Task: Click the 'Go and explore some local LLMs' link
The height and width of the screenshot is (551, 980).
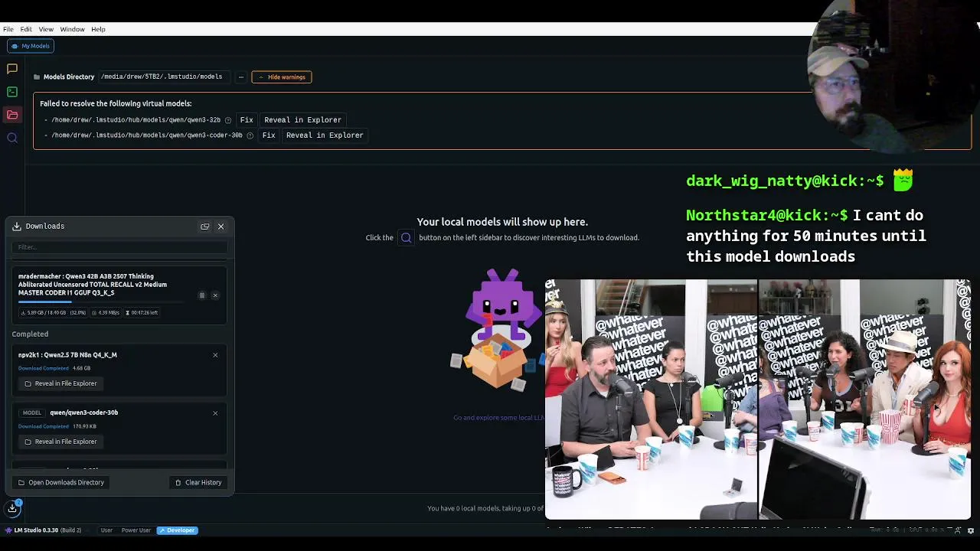Action: [x=498, y=418]
